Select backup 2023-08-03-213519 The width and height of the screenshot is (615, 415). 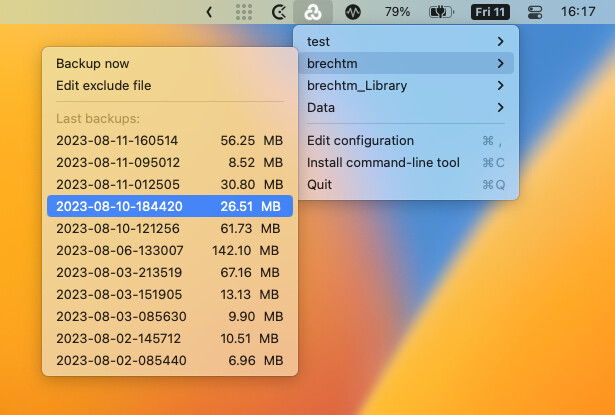pyautogui.click(x=170, y=272)
